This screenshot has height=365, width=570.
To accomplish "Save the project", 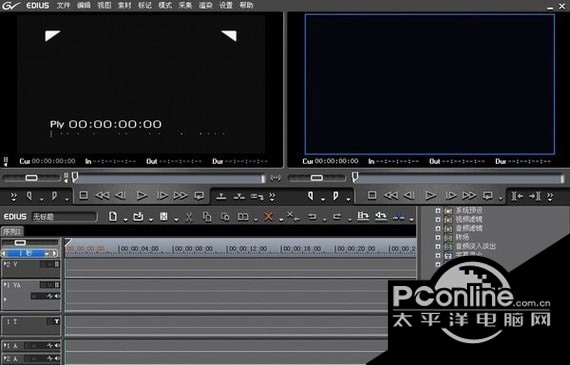I will (164, 217).
